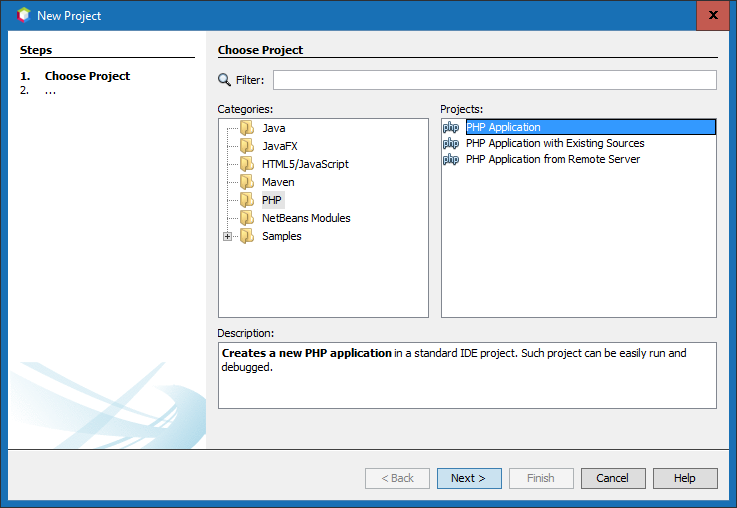The height and width of the screenshot is (508, 737).
Task: Click the Samples folder icon
Action: (247, 236)
